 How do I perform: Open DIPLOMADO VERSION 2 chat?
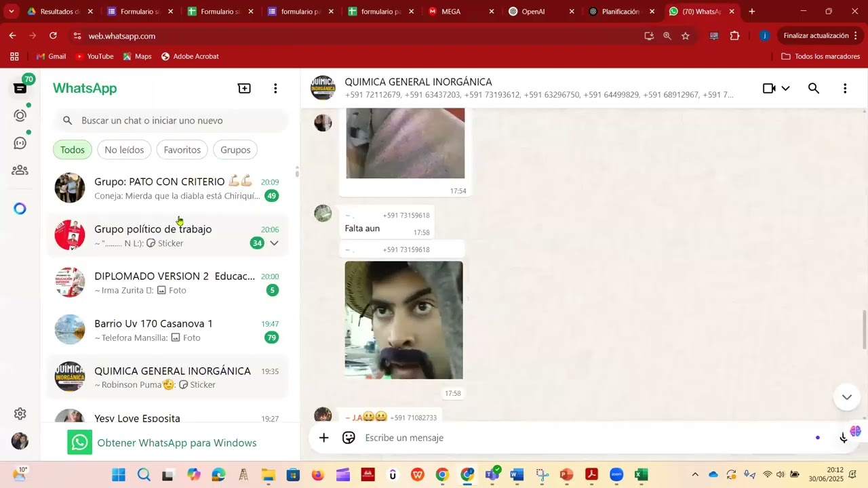[x=168, y=283]
